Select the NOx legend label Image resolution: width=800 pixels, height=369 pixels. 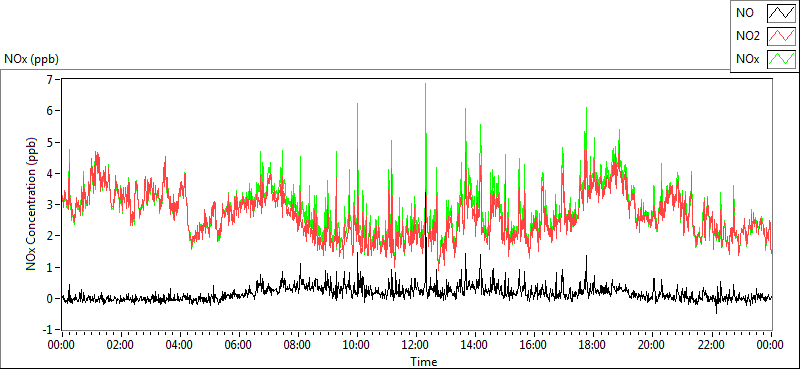[748, 59]
